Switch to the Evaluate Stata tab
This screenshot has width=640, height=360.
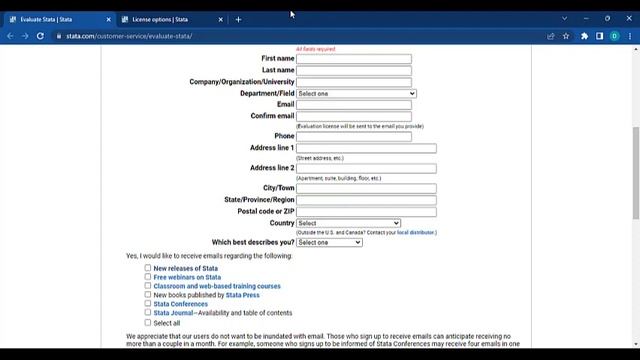coord(60,19)
